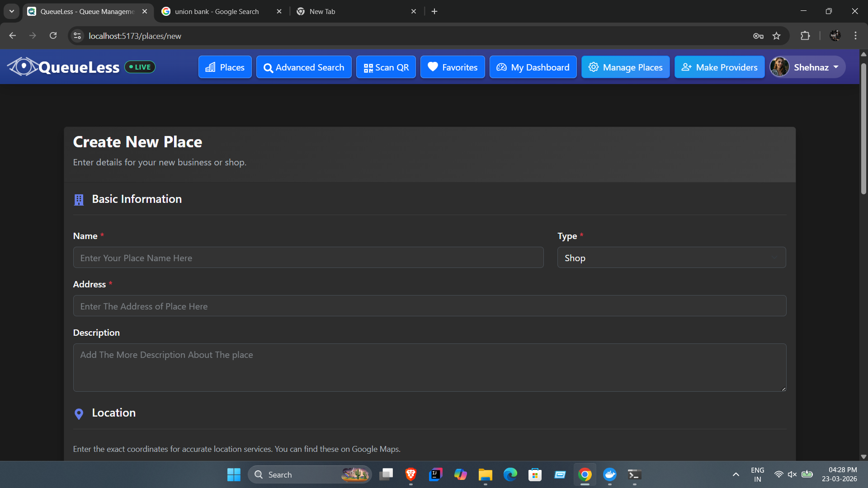The width and height of the screenshot is (868, 488).
Task: Show hidden system tray icons
Action: (x=736, y=474)
